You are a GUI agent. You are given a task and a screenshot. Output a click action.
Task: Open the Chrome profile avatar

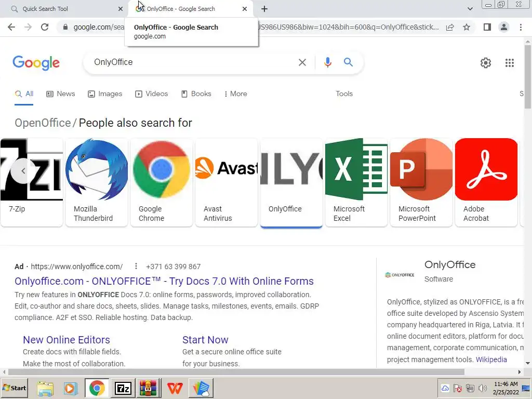(x=504, y=27)
